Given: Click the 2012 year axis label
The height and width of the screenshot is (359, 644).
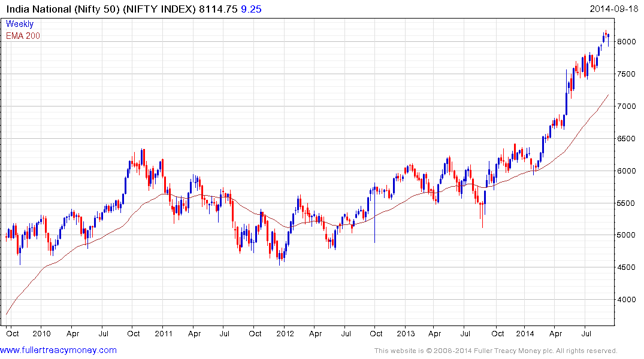Looking at the screenshot, I should click(285, 333).
